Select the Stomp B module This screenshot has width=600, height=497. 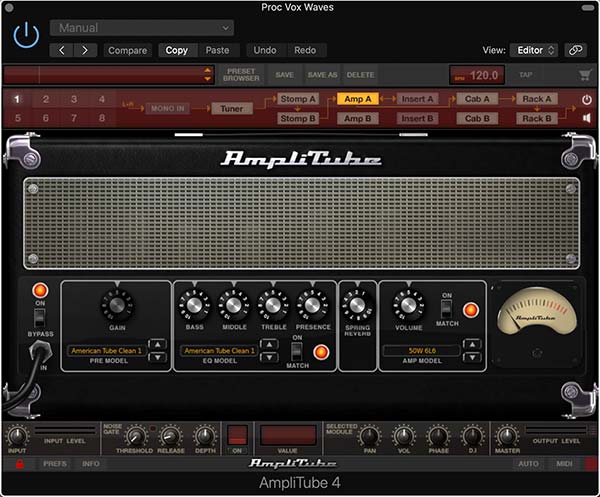coord(298,119)
